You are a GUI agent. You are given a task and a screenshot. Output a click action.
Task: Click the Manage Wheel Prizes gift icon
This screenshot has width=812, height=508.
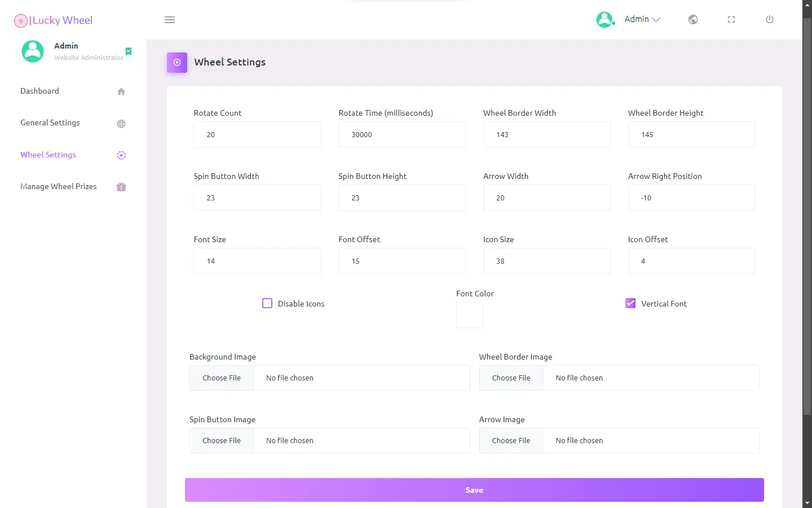[x=121, y=187]
